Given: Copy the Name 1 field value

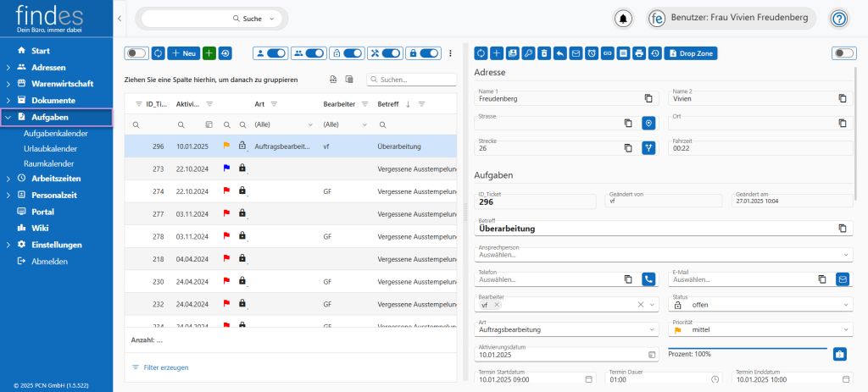Looking at the screenshot, I should [648, 98].
